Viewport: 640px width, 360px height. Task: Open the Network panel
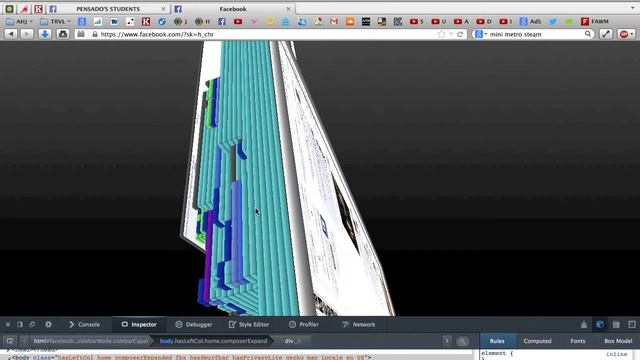359,324
